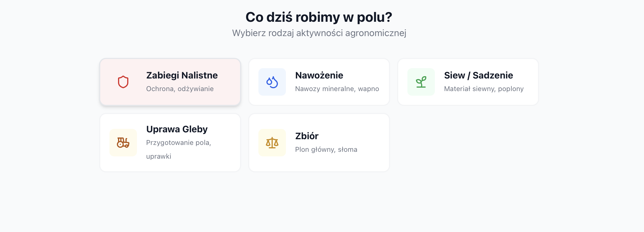Click the subtitle Wybierz rodzaj aktywności agronomicznej
Viewport: 644px width, 232px height.
[319, 33]
